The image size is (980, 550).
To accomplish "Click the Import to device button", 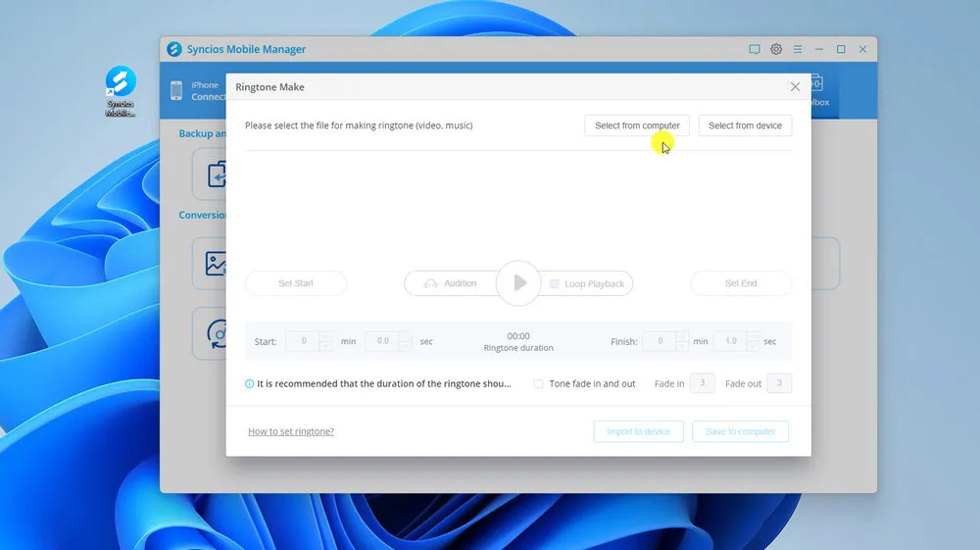I will (638, 431).
